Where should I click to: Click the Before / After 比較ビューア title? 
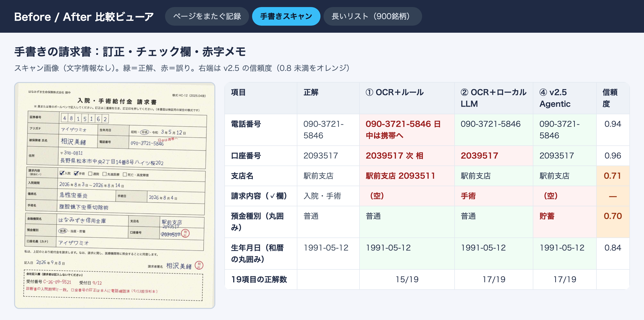click(x=84, y=17)
